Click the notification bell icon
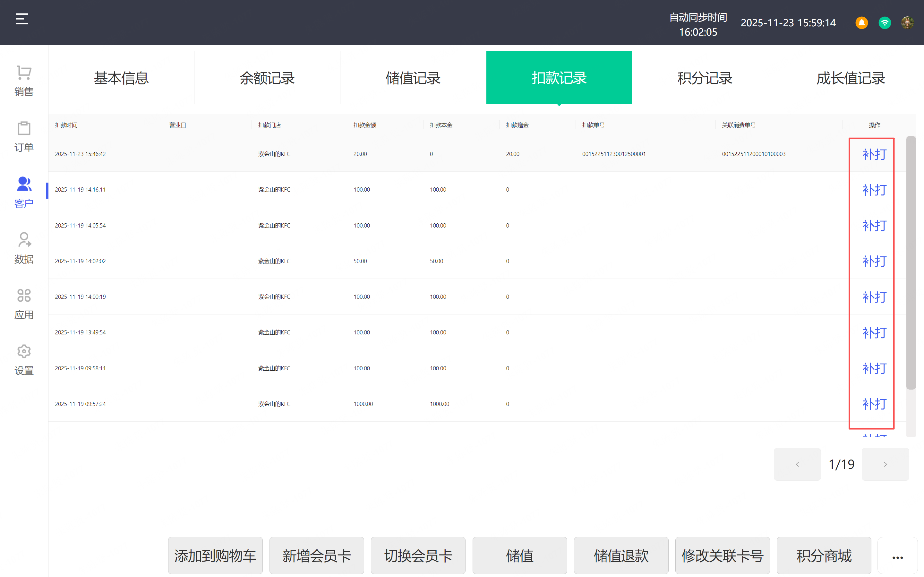The width and height of the screenshot is (924, 577). pos(861,23)
